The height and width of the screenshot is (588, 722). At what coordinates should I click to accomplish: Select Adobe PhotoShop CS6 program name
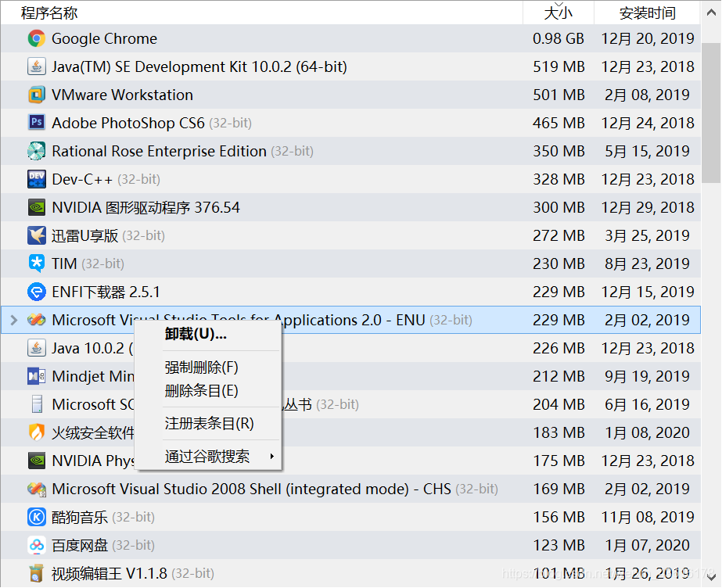128,123
